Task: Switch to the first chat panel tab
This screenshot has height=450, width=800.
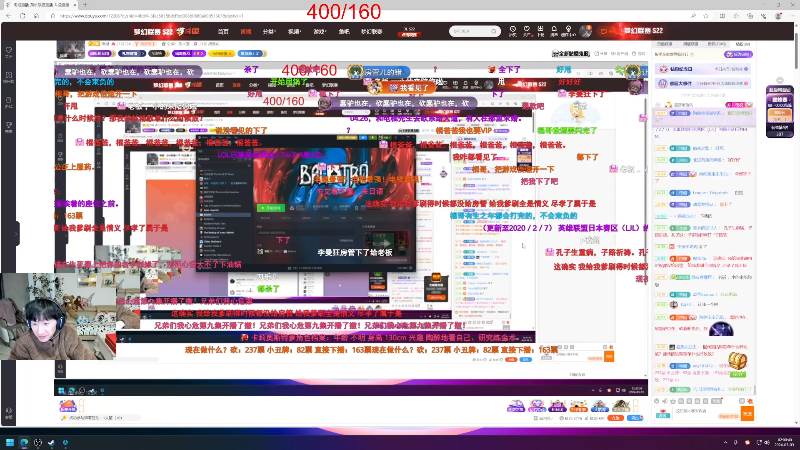Action: (x=665, y=44)
